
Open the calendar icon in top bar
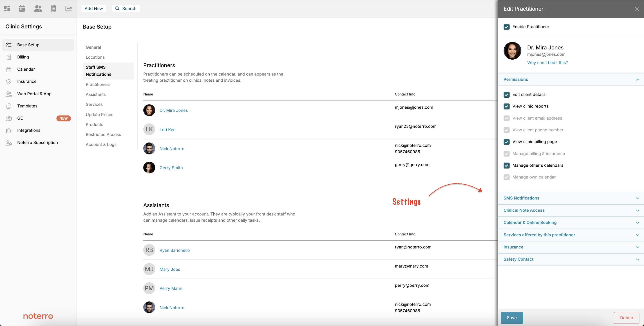tap(22, 9)
